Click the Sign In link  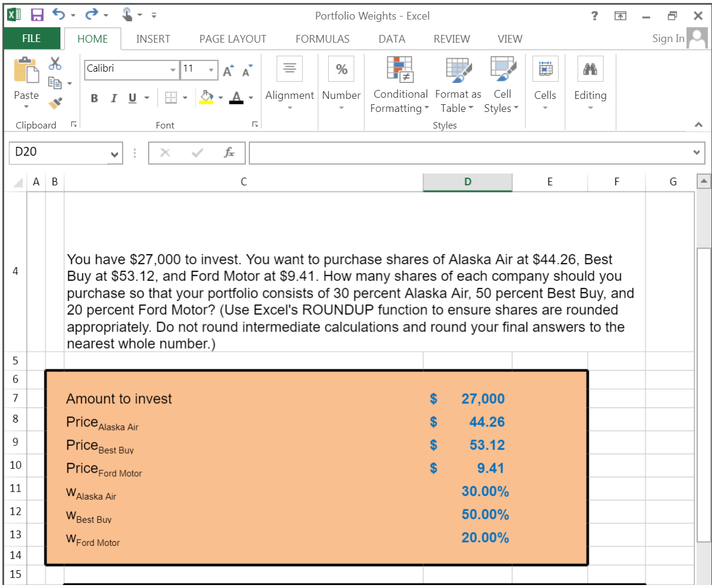(668, 38)
